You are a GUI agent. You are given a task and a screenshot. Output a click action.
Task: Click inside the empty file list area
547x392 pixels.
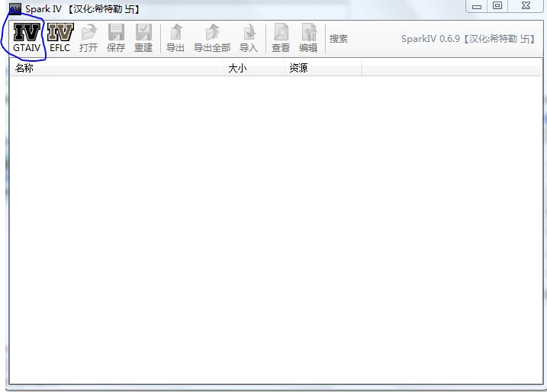click(x=273, y=229)
